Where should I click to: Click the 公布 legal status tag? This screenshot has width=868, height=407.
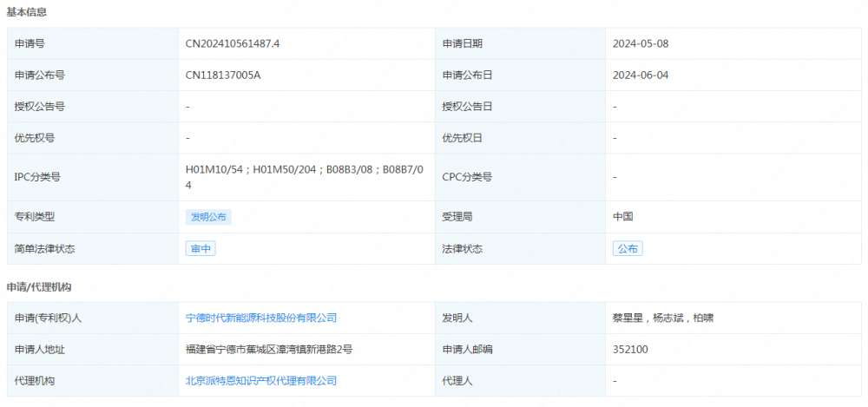point(628,249)
